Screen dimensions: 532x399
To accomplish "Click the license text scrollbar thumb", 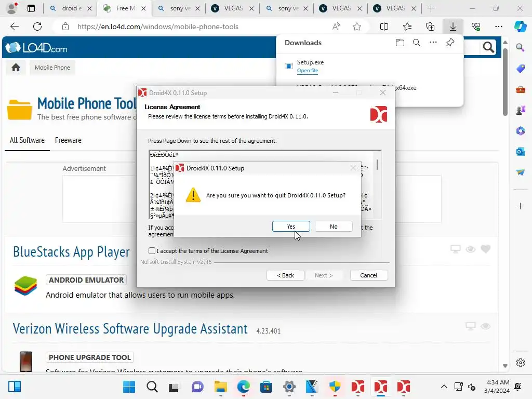I will [377, 165].
